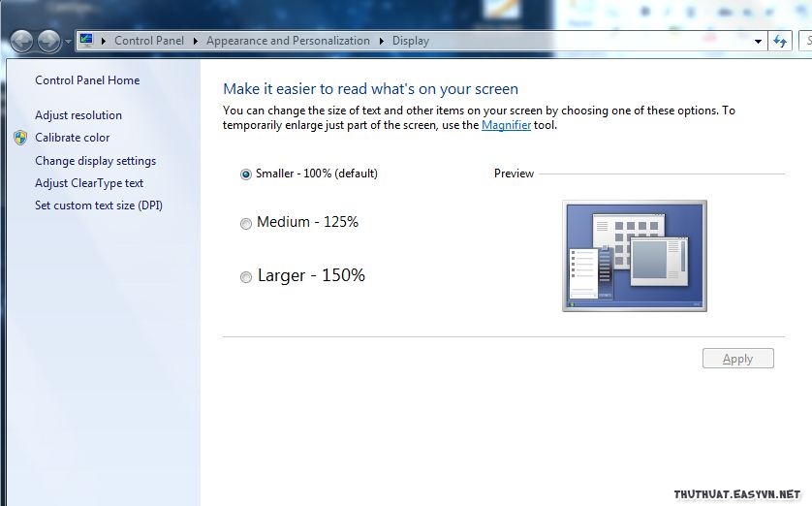Viewport: 812px width, 506px height.
Task: Click the Back navigation arrow button
Action: pyautogui.click(x=23, y=41)
